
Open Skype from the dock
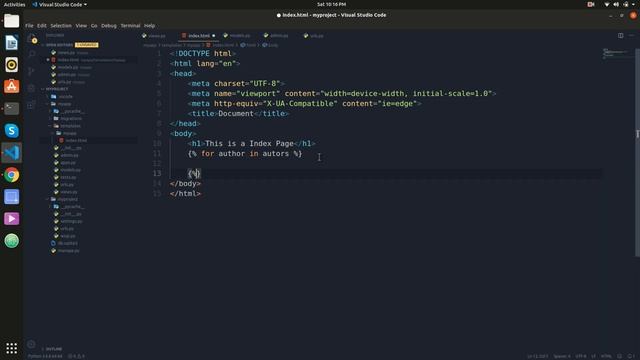(11, 131)
